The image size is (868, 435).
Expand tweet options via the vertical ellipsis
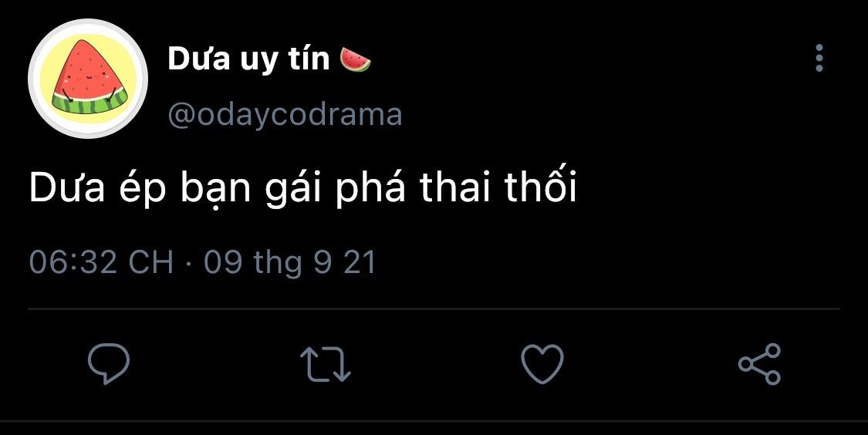tap(819, 58)
